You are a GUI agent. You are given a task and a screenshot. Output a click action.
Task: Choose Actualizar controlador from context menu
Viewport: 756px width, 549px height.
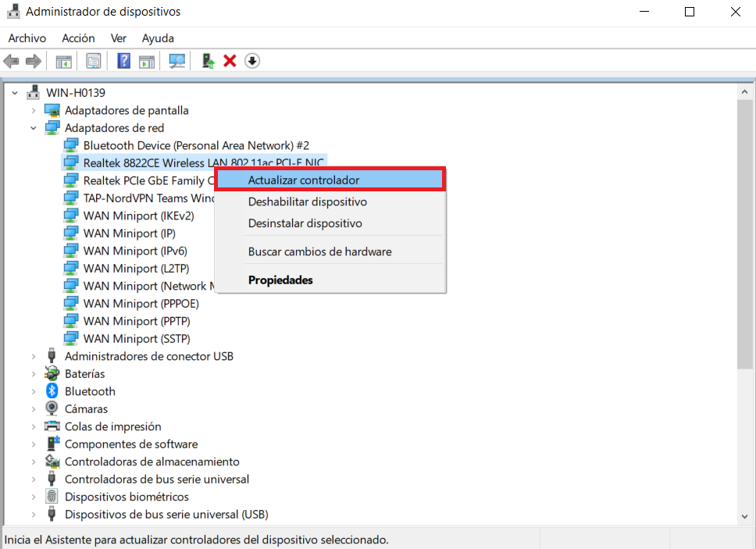(330, 180)
